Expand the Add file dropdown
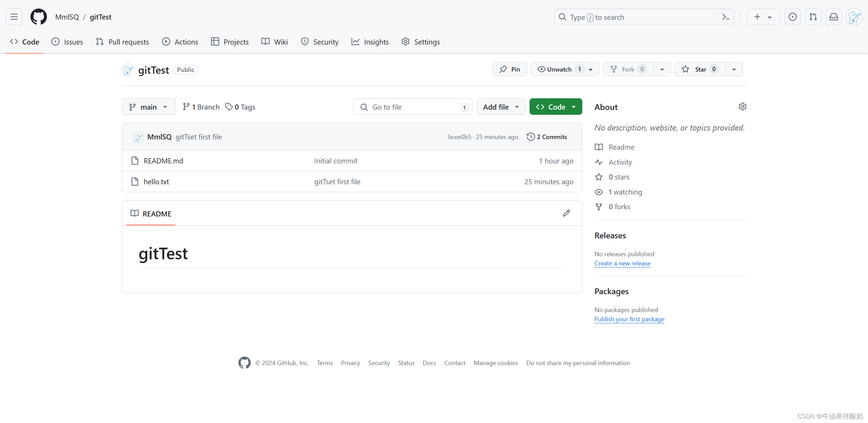Image resolution: width=868 pixels, height=423 pixels. 500,107
